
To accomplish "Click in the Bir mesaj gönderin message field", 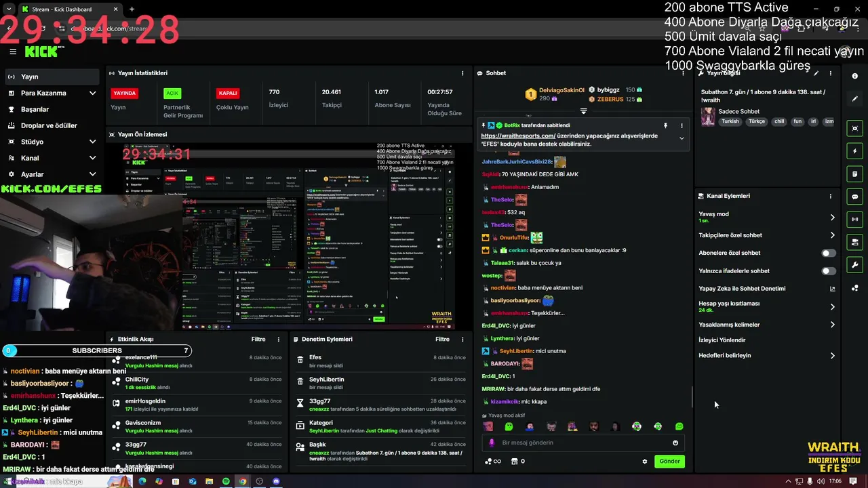I will tap(583, 443).
